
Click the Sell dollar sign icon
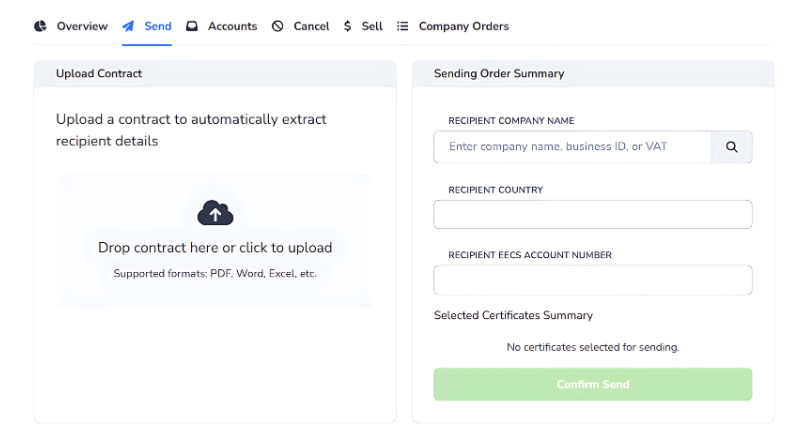347,26
